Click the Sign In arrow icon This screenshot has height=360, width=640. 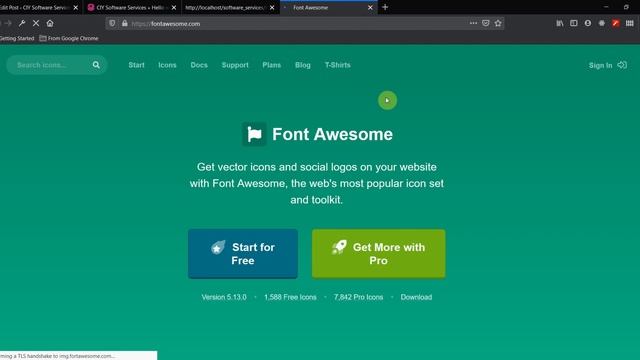pyautogui.click(x=622, y=65)
